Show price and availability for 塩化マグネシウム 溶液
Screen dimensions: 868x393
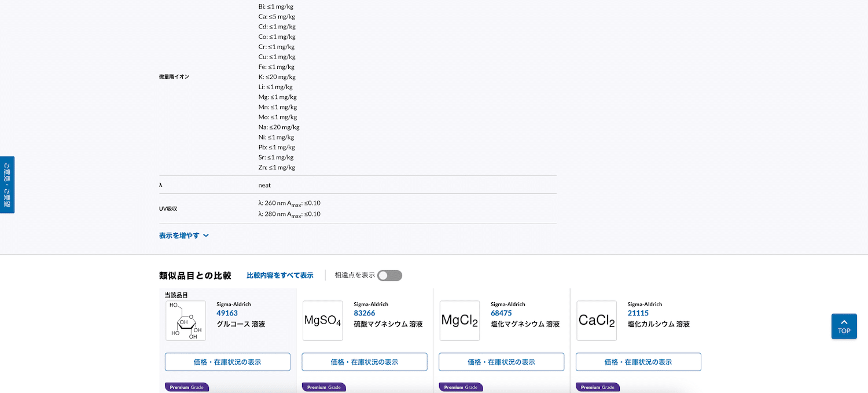[501, 362]
